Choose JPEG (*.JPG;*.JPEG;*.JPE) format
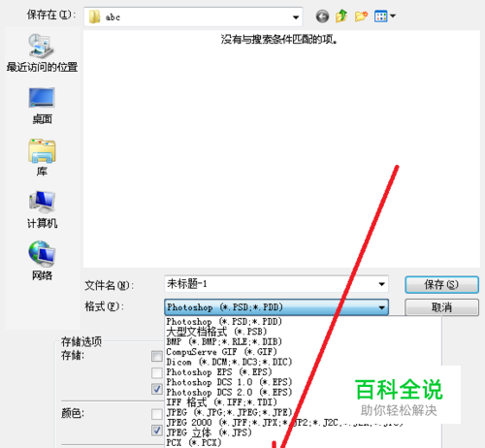The height and width of the screenshot is (448, 485). click(x=303, y=412)
